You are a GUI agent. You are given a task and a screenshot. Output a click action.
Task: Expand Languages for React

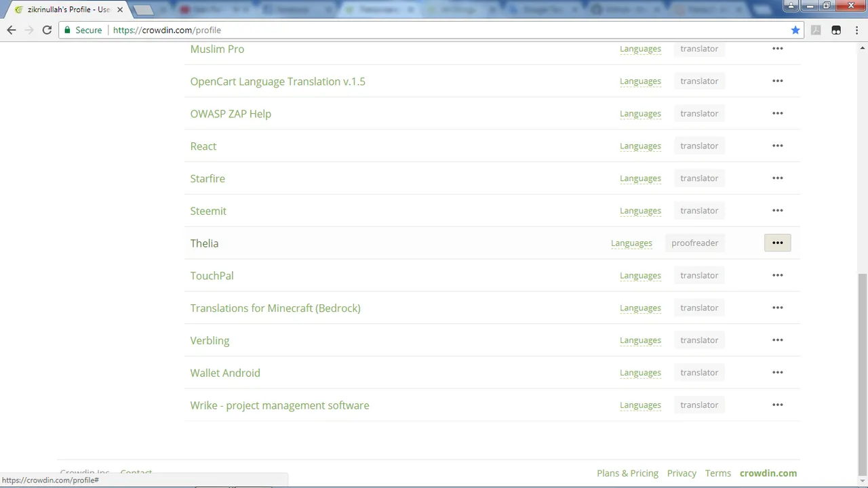click(640, 146)
